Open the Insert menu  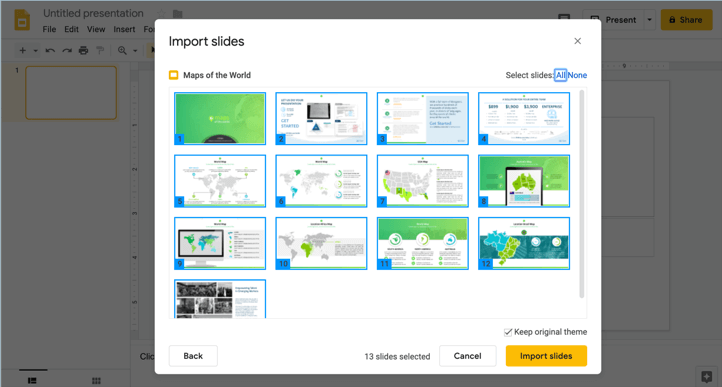coord(124,29)
